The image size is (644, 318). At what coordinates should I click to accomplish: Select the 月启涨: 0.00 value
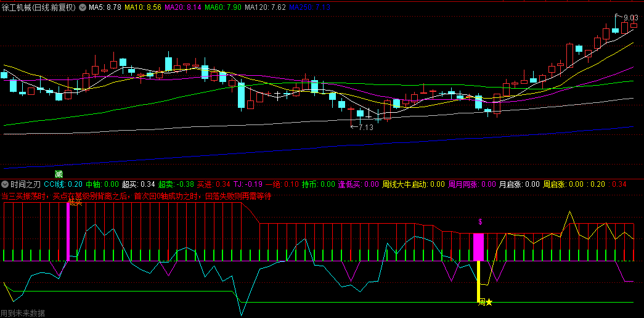519,184
